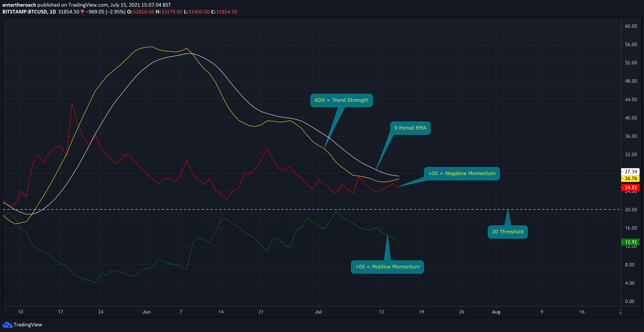This screenshot has height=332, width=644.
Task: Click the 60.00 y-axis label
Action: 631,26
